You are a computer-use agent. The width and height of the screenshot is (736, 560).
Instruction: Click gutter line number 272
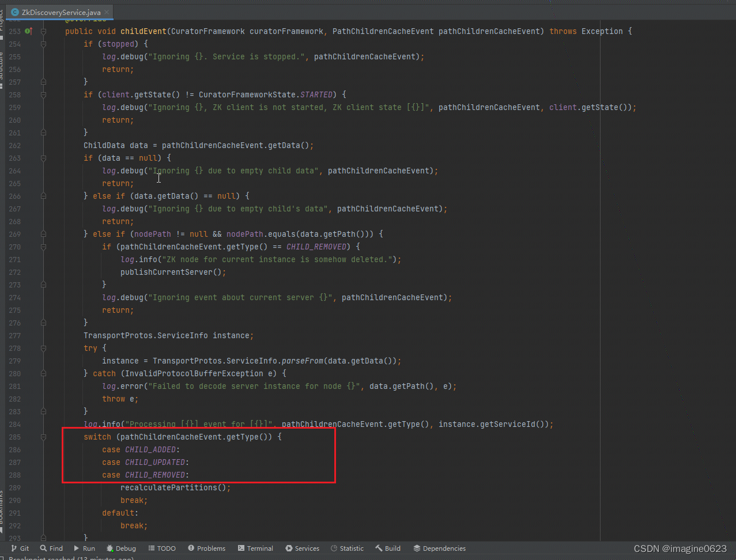14,272
